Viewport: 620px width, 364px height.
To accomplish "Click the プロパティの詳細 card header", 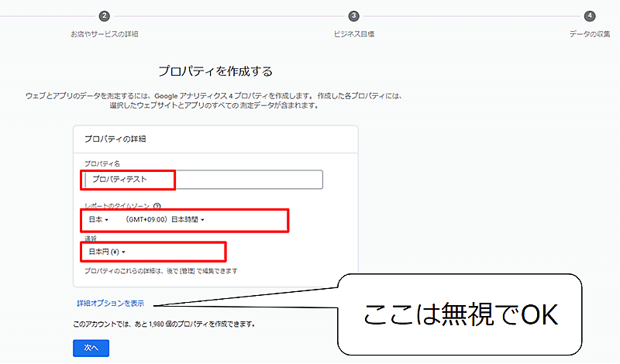I will point(115,139).
